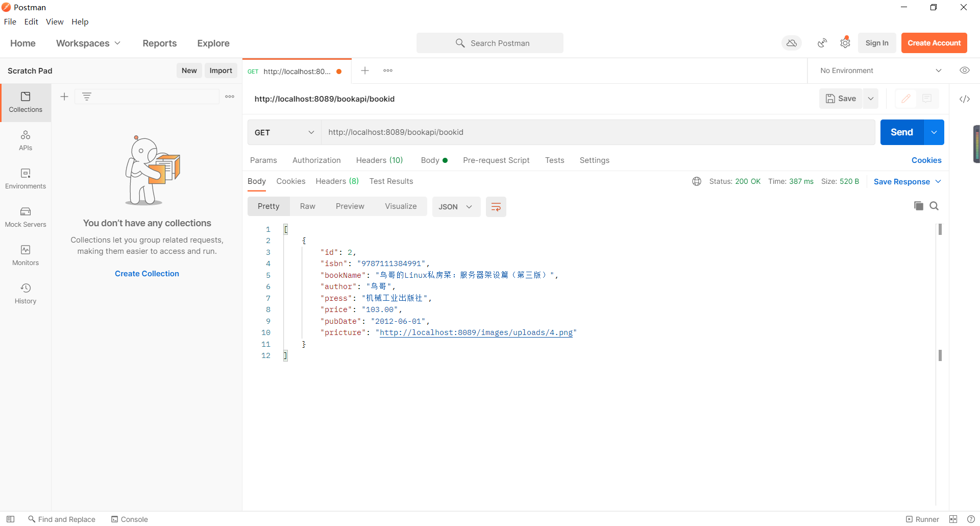
Task: Open the Capture requests satellite icon
Action: click(x=822, y=43)
